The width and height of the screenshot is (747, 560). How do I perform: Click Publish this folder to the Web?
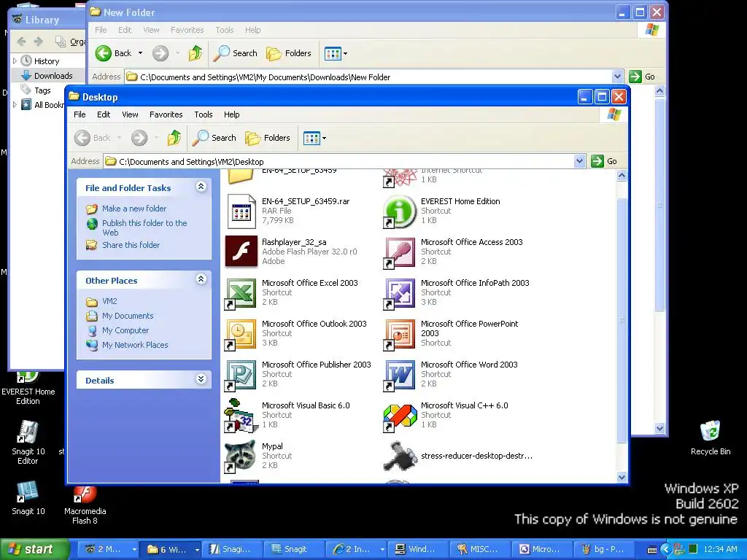(x=144, y=227)
